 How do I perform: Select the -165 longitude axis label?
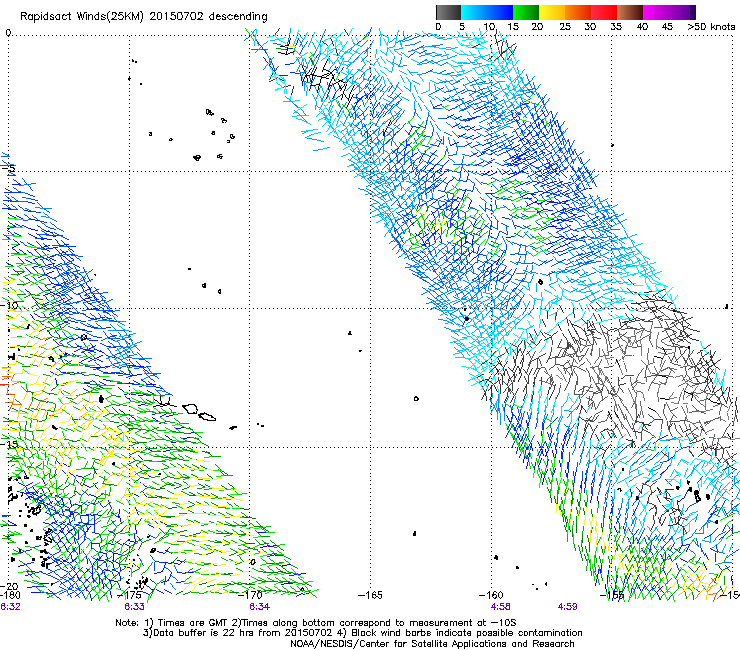(x=370, y=595)
